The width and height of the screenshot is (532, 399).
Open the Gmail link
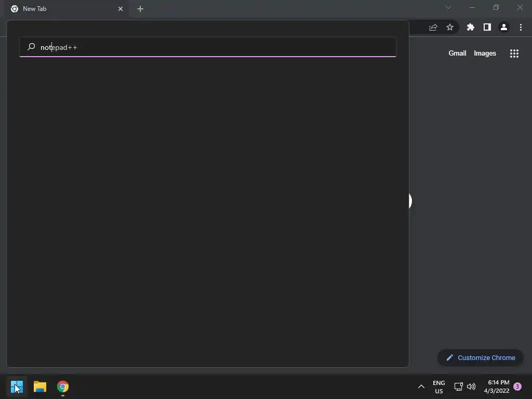(457, 54)
